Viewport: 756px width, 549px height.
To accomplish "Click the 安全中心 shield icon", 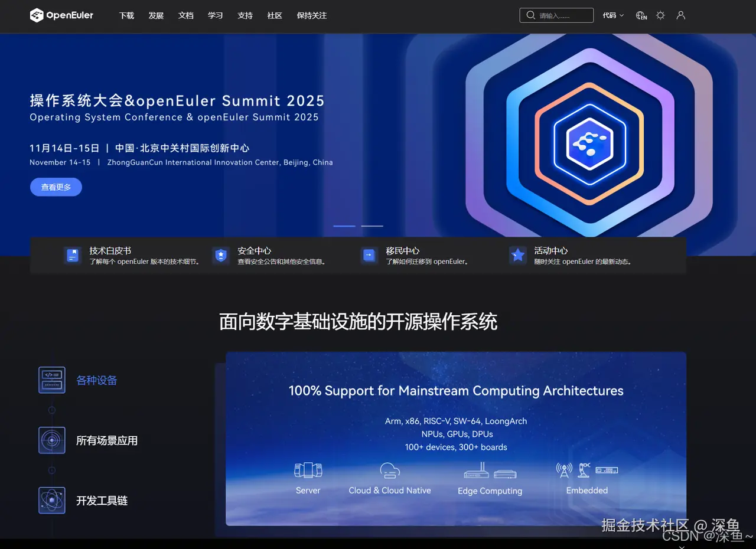I will point(221,256).
